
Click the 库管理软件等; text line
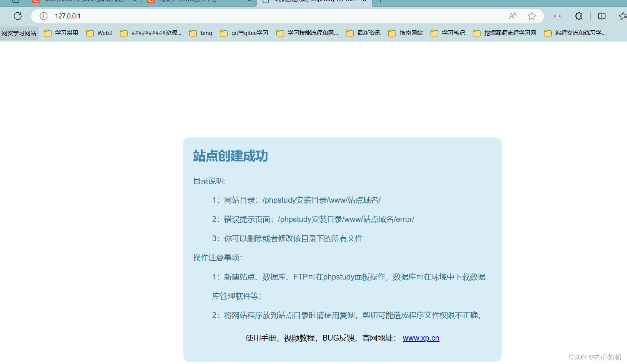pos(237,296)
